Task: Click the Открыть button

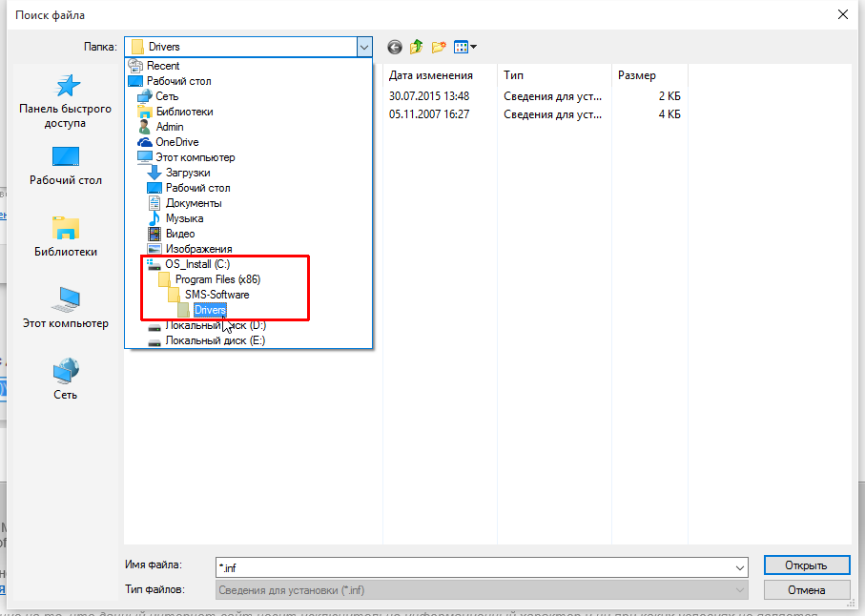Action: 807,565
